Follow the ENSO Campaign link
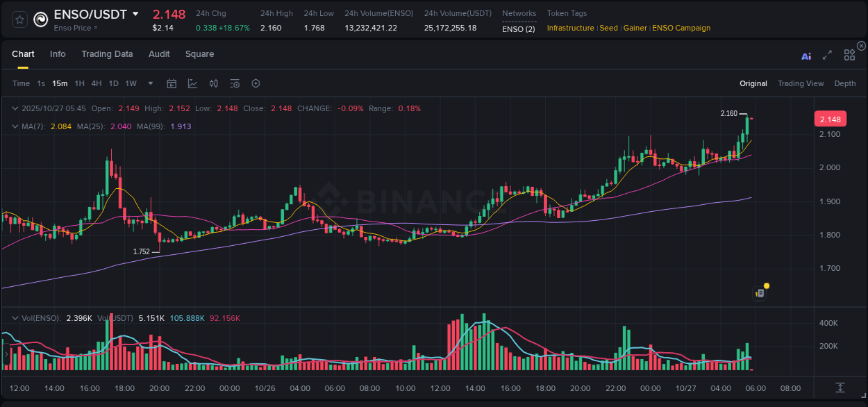 [x=681, y=28]
